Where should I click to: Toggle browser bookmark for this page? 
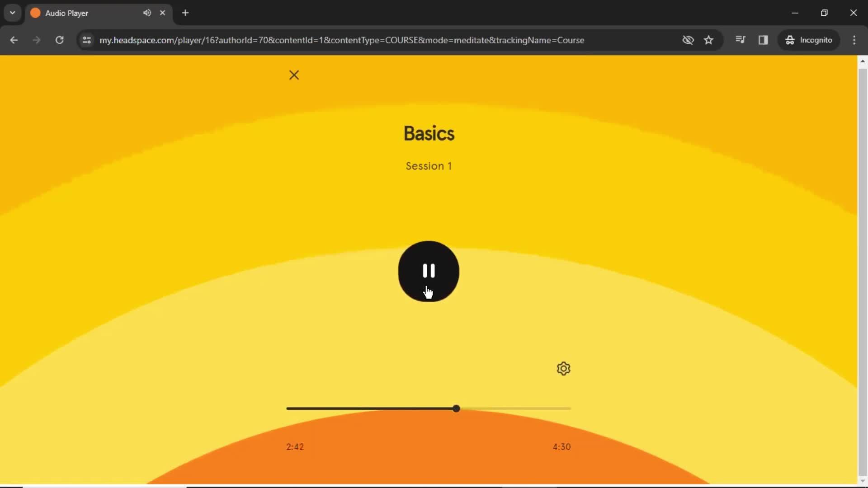[709, 40]
